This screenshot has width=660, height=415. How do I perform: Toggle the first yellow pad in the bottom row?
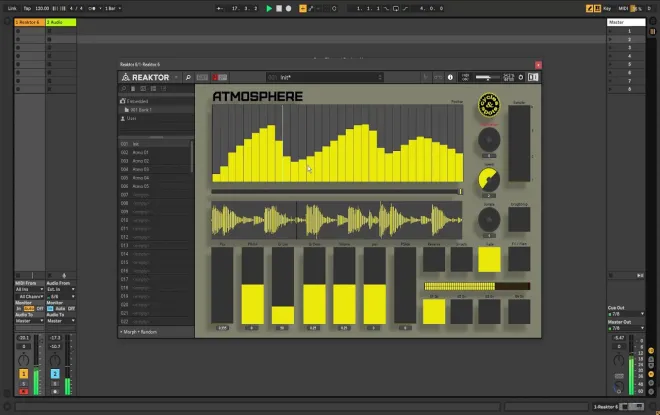pyautogui.click(x=434, y=312)
